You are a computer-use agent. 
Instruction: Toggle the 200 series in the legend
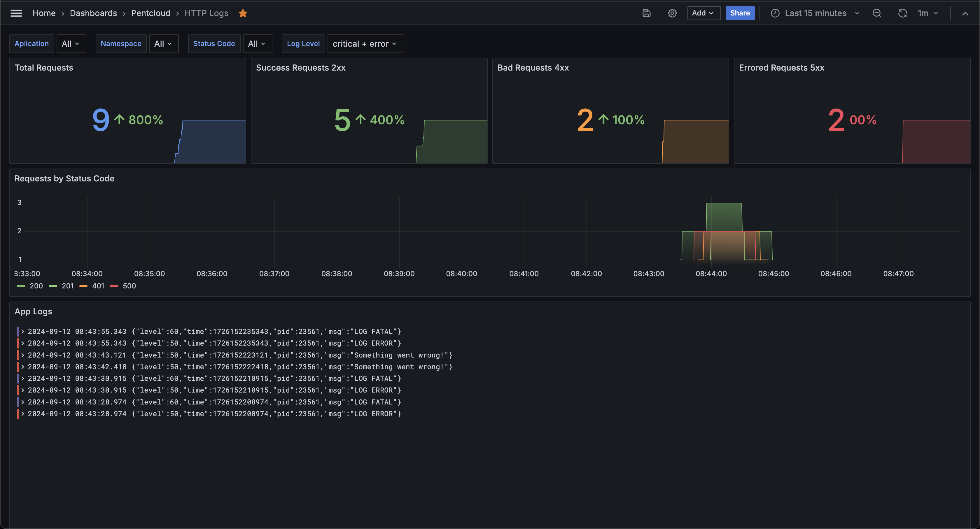pos(36,286)
